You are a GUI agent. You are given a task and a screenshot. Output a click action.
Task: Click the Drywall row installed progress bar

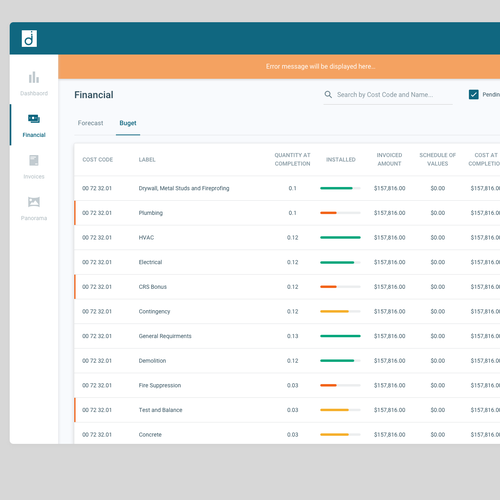pyautogui.click(x=340, y=188)
